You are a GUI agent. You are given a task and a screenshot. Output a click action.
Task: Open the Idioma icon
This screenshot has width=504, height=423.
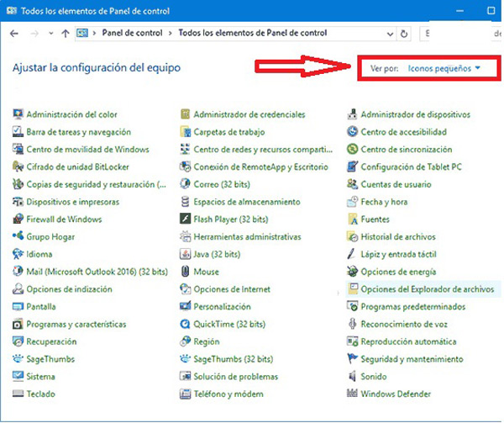(x=18, y=254)
